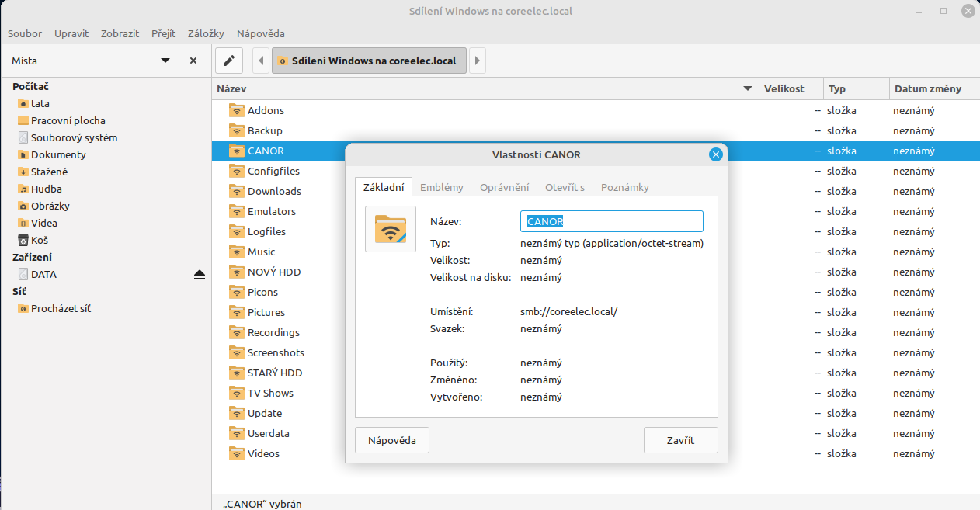
Task: Click the Sdílení Windows location button
Action: click(x=369, y=61)
